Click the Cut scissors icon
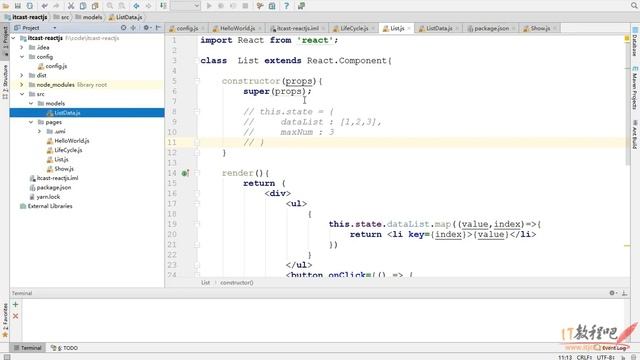 pyautogui.click(x=71, y=6)
